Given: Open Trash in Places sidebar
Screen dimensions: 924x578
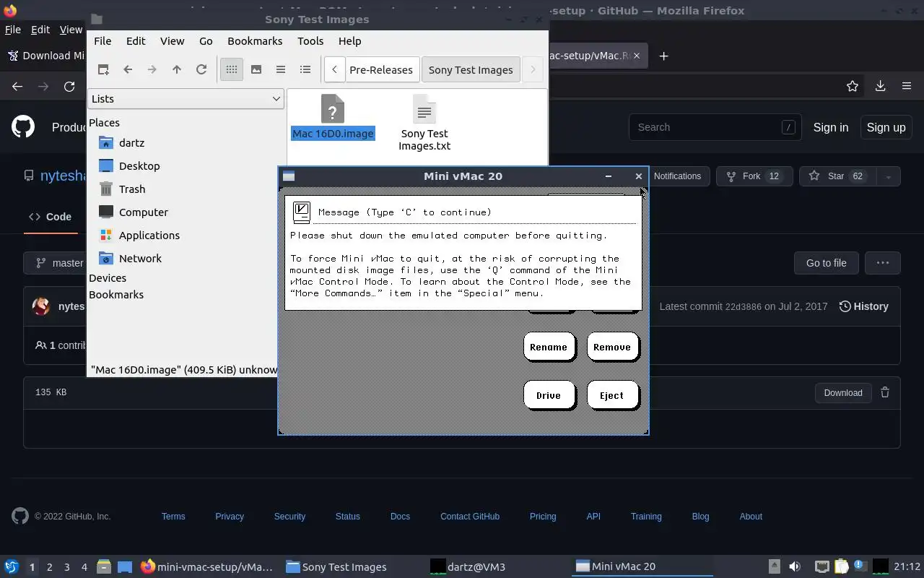Looking at the screenshot, I should click(x=132, y=189).
